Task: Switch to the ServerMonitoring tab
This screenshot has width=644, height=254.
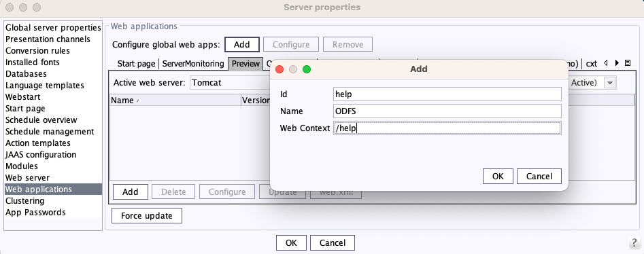Action: point(193,64)
